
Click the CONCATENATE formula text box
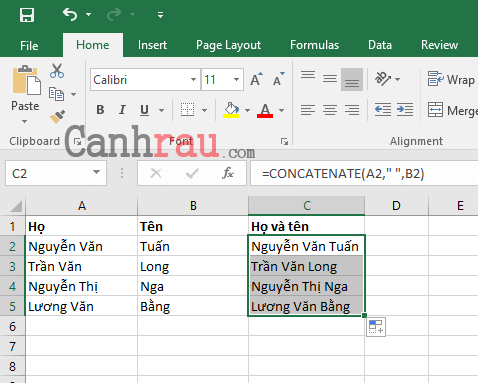click(x=364, y=173)
